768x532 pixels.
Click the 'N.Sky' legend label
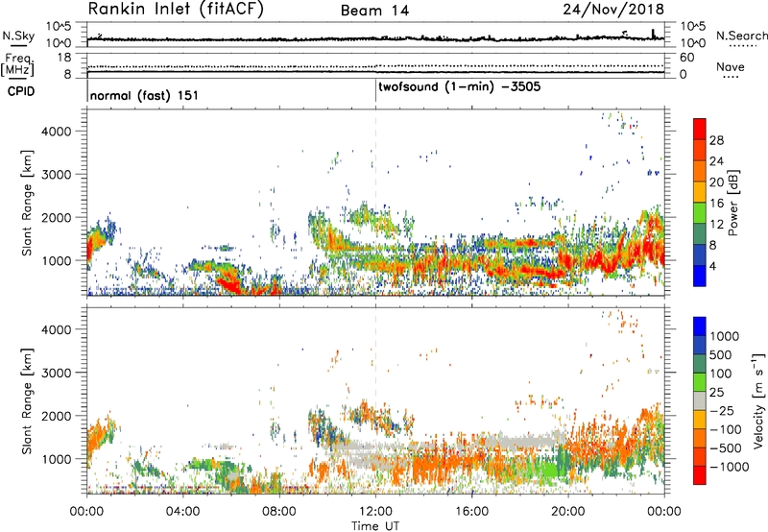pos(18,36)
